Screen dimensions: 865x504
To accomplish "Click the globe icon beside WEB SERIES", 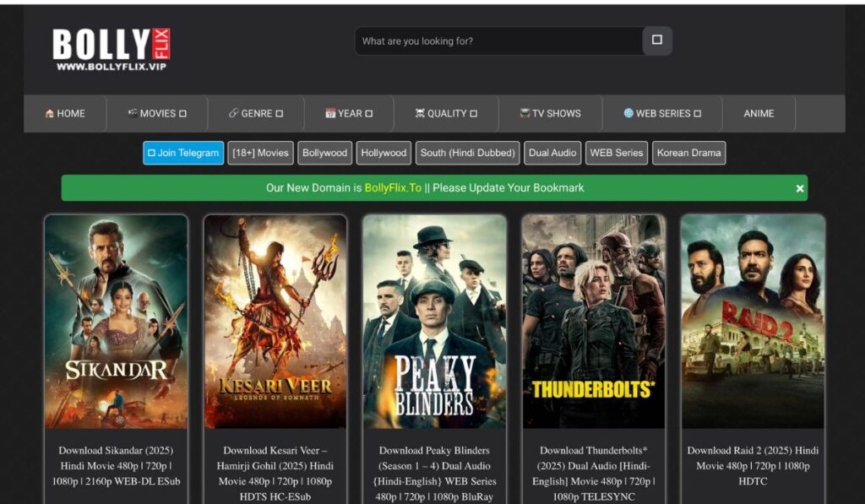I will (628, 113).
